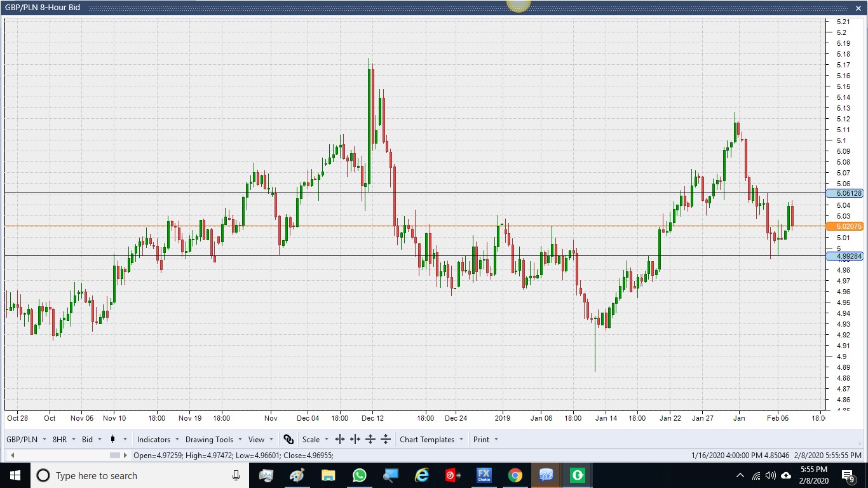The height and width of the screenshot is (488, 868).
Task: Open Google Chrome from taskbar
Action: point(515,475)
